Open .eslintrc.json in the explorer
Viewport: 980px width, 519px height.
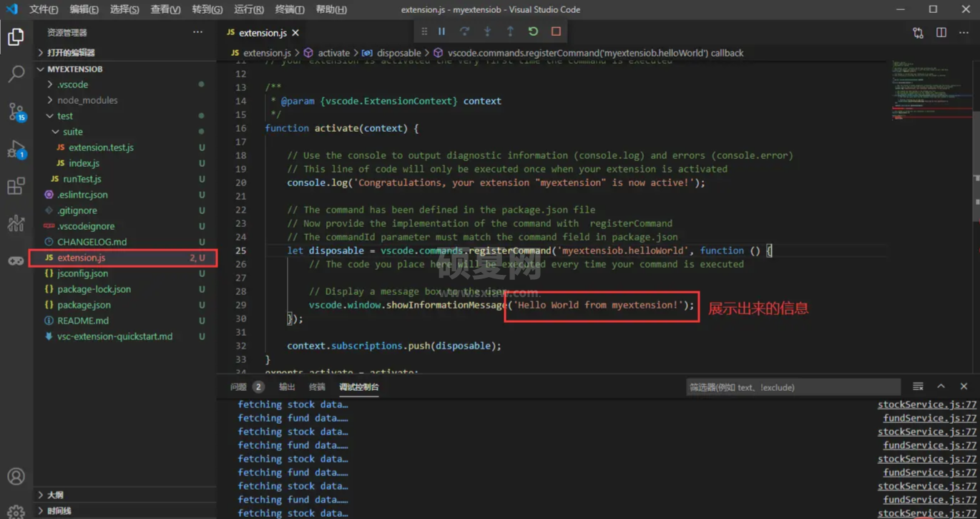[x=82, y=195]
